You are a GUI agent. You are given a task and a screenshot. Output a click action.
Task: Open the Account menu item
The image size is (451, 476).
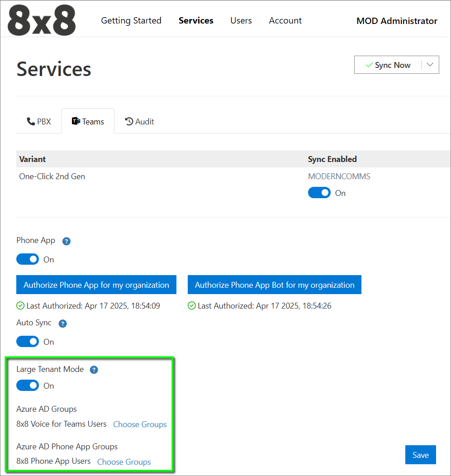pos(285,21)
